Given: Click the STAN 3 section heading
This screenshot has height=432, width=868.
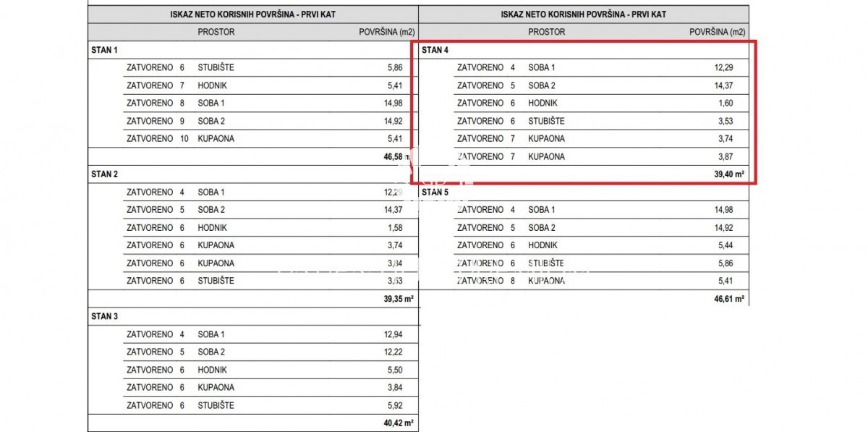Looking at the screenshot, I should (x=104, y=316).
